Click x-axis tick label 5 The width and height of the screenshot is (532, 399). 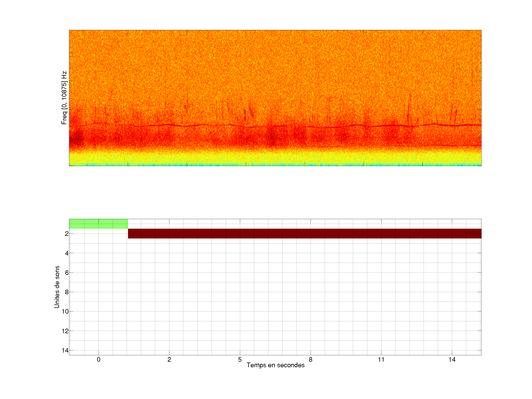pyautogui.click(x=240, y=359)
